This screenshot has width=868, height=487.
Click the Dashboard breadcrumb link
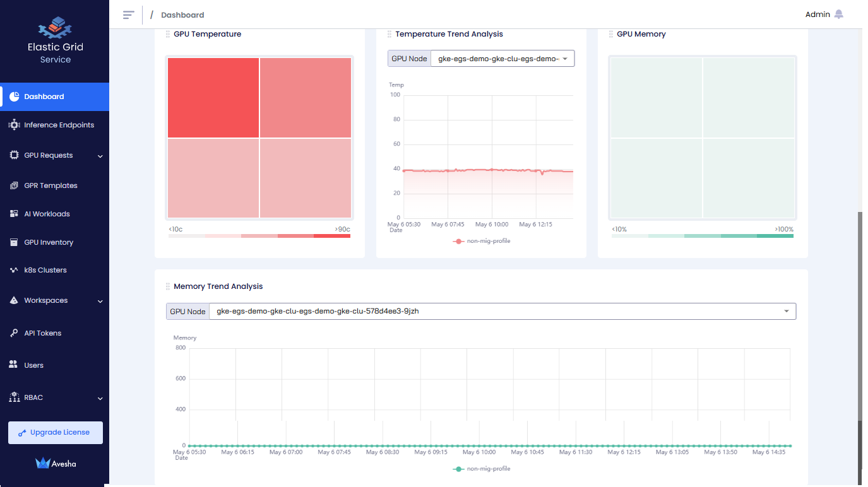pyautogui.click(x=182, y=15)
